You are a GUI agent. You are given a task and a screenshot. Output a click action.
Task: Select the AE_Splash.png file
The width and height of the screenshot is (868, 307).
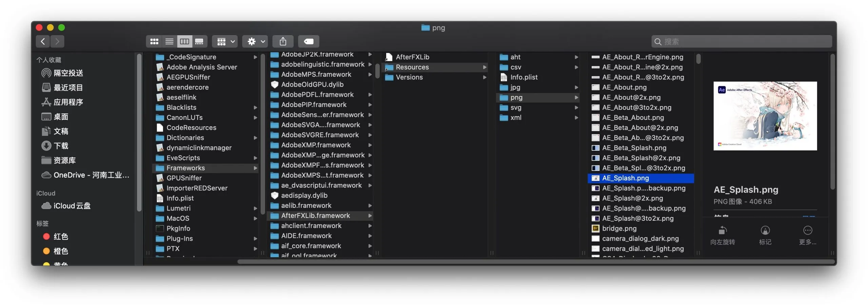pyautogui.click(x=640, y=178)
